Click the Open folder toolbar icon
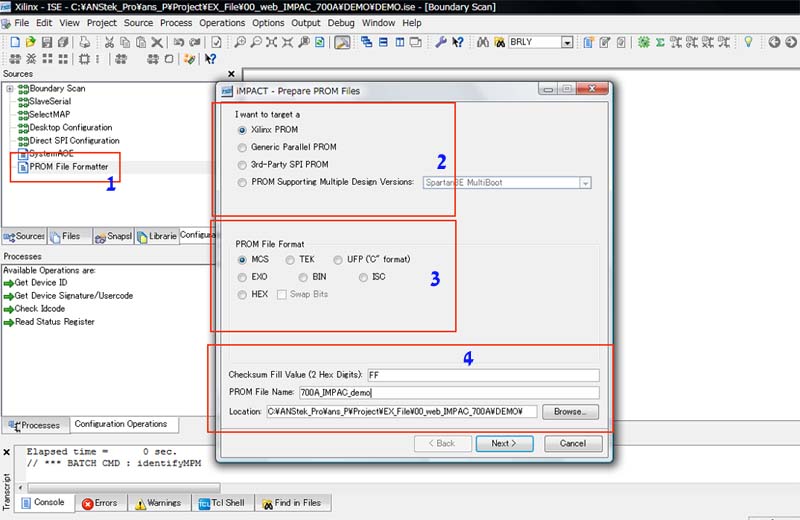This screenshot has width=800, height=520. 31,42
